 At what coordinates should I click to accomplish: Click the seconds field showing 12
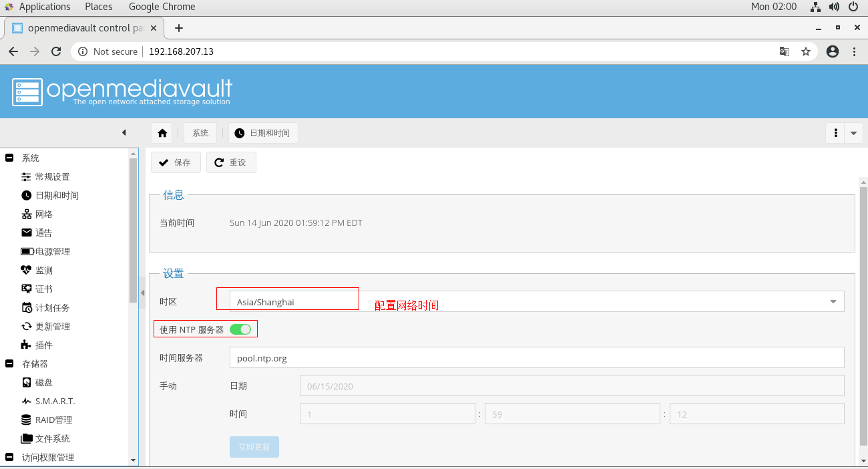(x=757, y=414)
